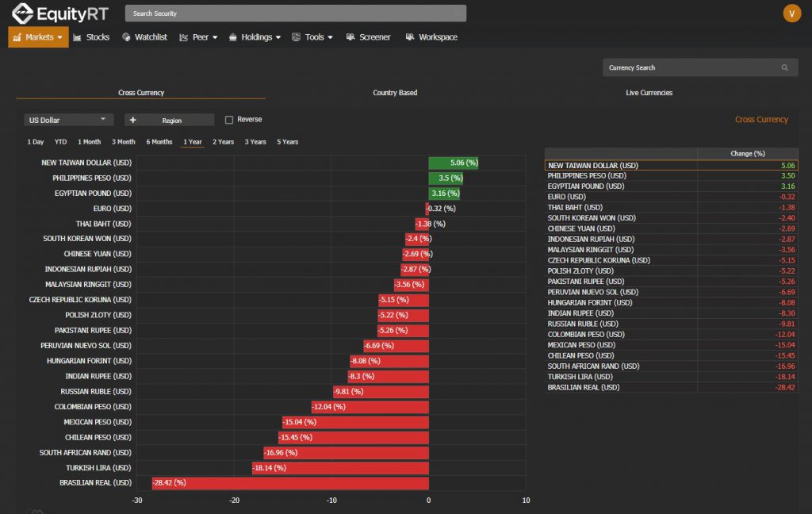The width and height of the screenshot is (812, 514).
Task: Select the 3 Month period
Action: (123, 142)
